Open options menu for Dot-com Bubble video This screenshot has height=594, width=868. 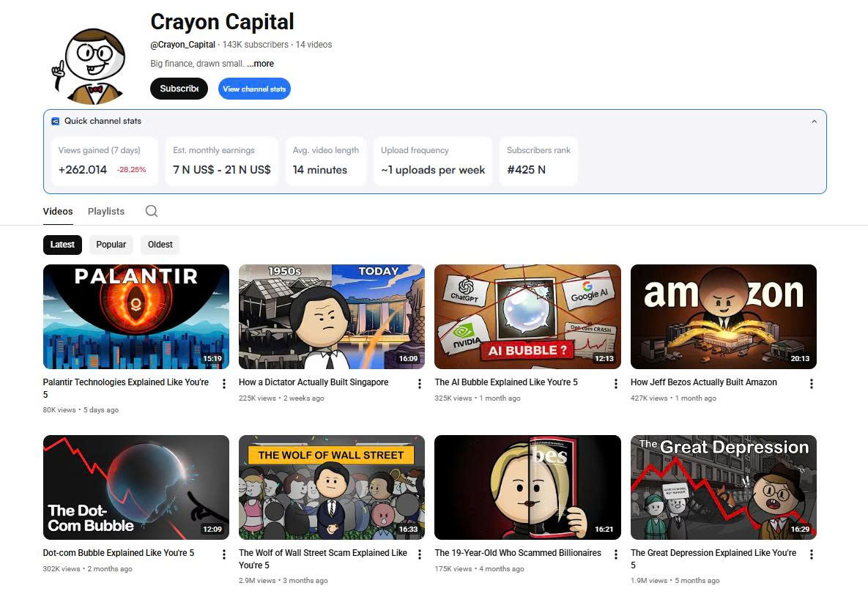tap(224, 555)
